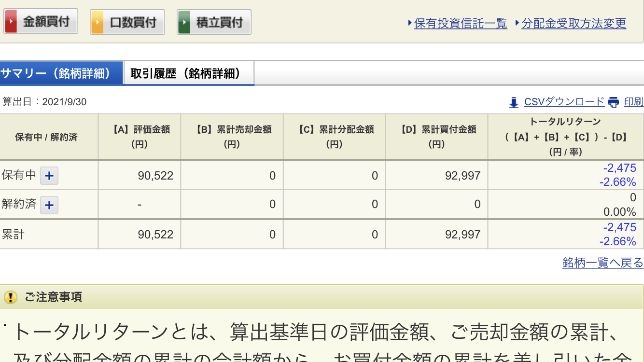644x362 pixels.
Task: Click the CSV download arrow icon
Action: pyautogui.click(x=514, y=102)
